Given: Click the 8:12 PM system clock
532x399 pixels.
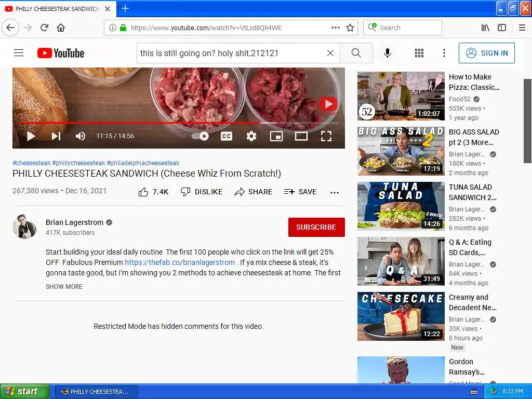Looking at the screenshot, I should click(x=513, y=391).
